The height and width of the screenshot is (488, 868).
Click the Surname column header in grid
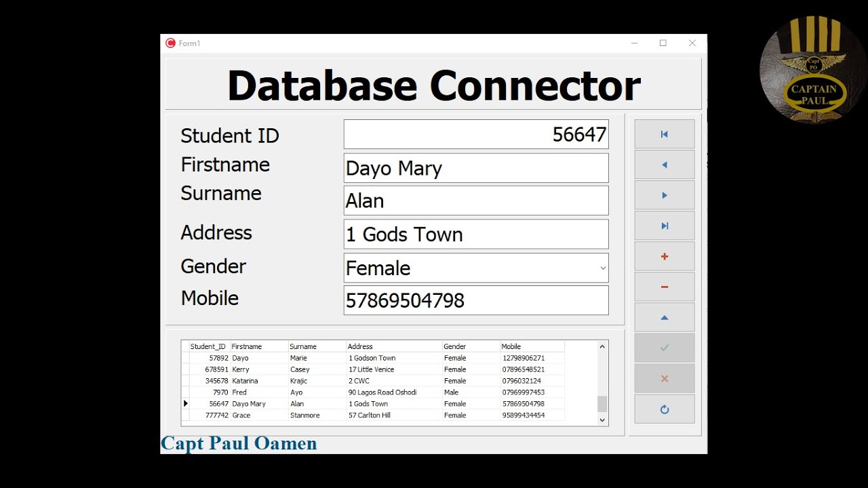(317, 346)
